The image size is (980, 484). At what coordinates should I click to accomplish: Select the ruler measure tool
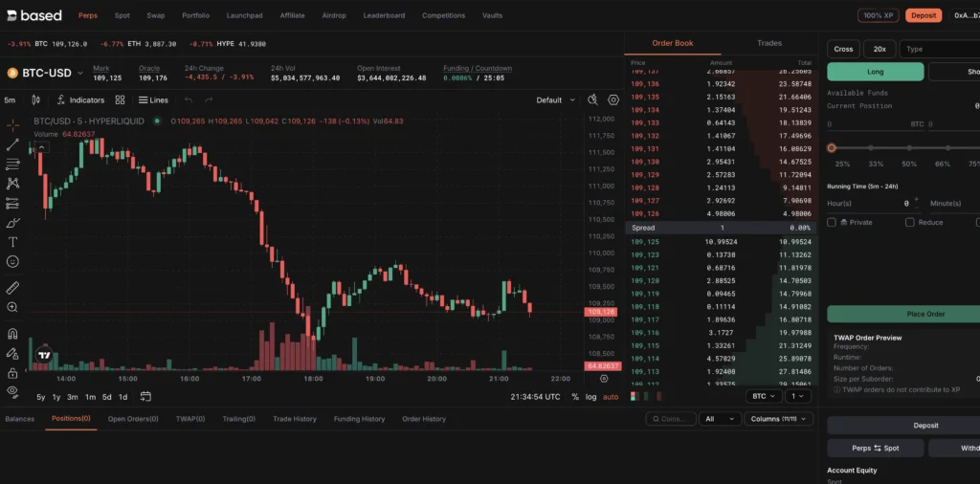(12, 288)
